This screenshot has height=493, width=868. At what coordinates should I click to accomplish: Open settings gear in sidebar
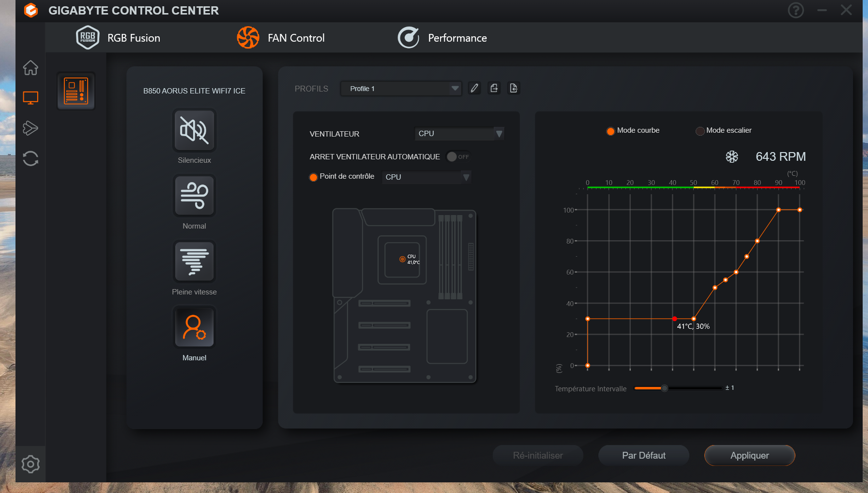click(30, 464)
